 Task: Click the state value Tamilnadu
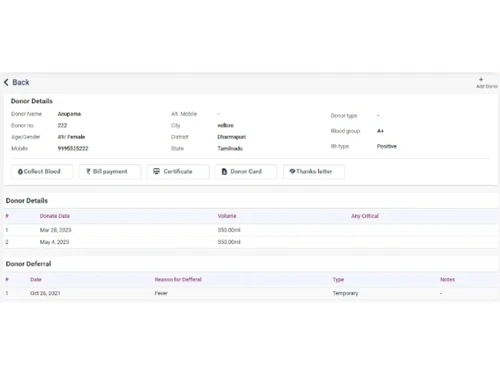(x=230, y=148)
